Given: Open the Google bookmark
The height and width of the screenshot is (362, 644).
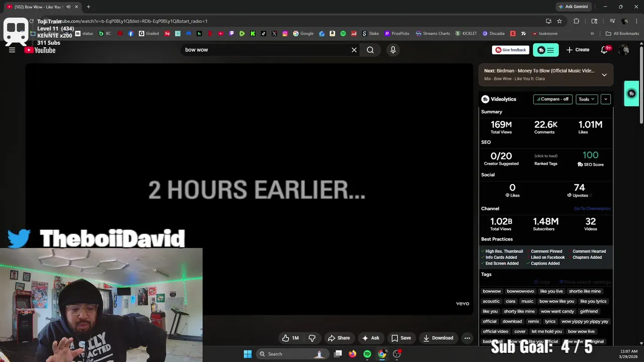Looking at the screenshot, I should 303,34.
